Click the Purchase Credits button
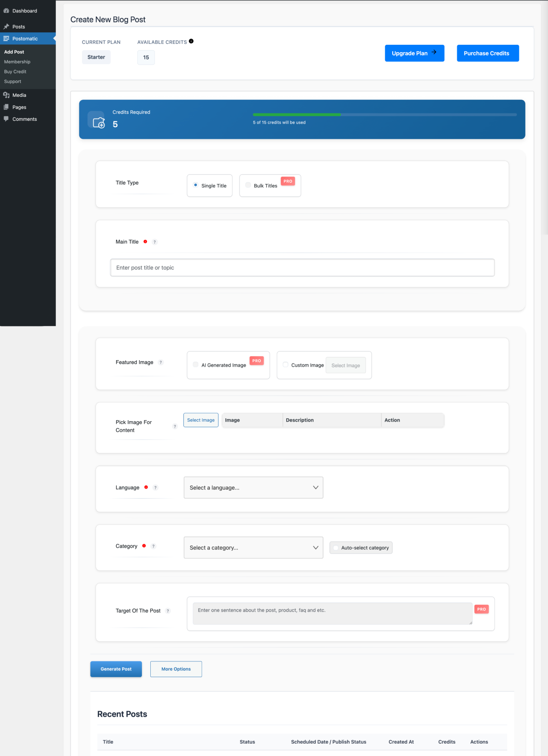Viewport: 548px width, 756px height. click(x=488, y=53)
